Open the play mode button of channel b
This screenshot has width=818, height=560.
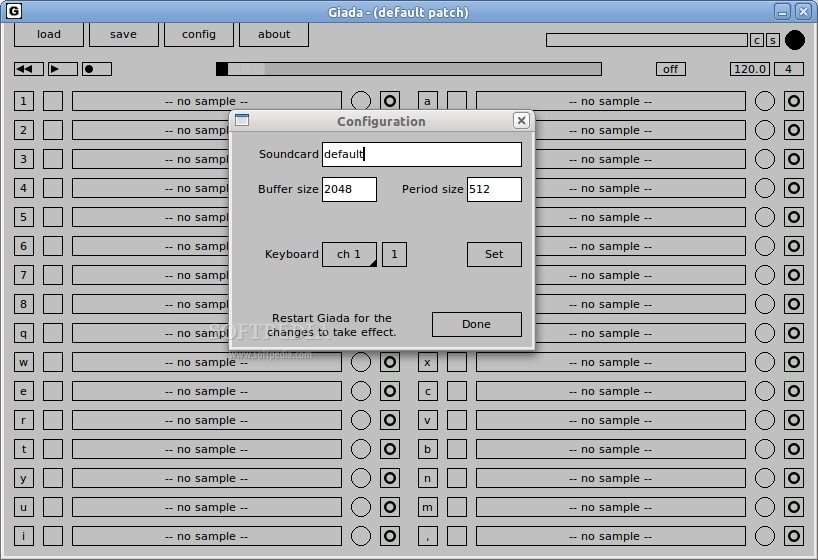[x=794, y=449]
